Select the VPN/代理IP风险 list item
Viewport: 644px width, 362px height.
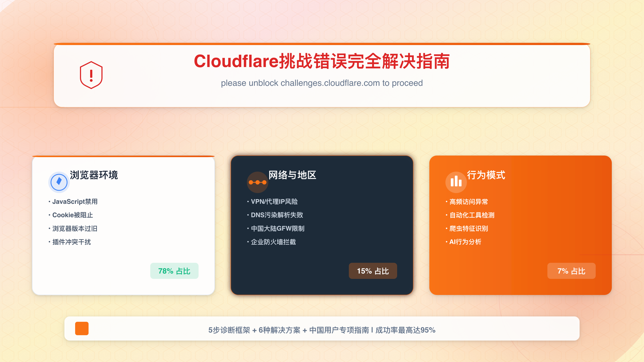272,202
